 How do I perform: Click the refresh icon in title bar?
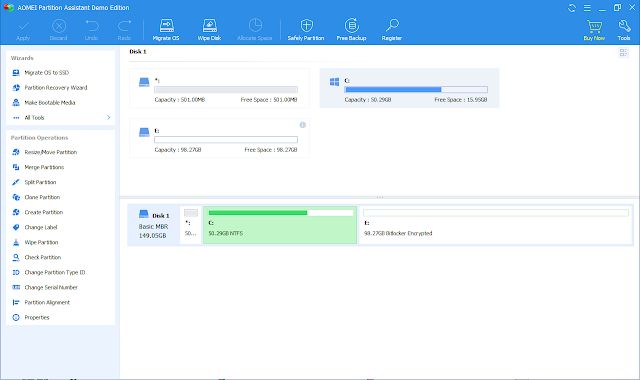tap(572, 8)
